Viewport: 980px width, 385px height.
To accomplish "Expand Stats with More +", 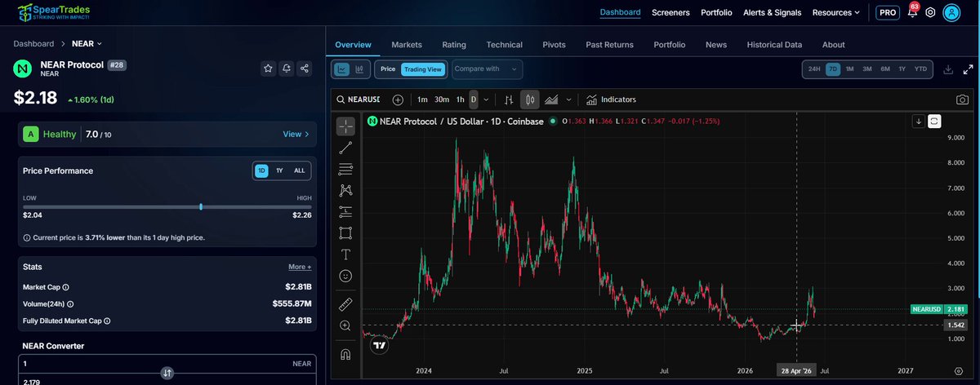I will tap(300, 267).
